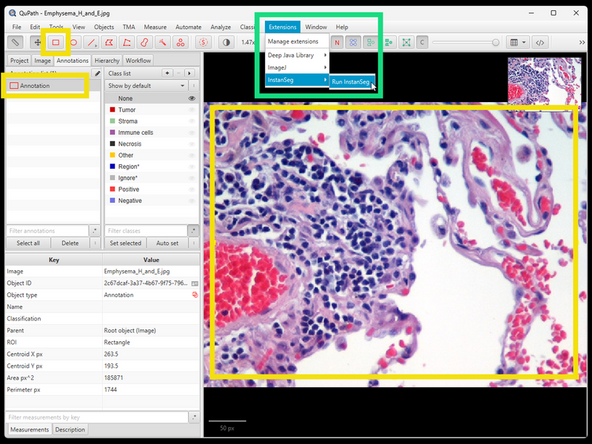Viewport: 592px width, 444px height.
Task: Toggle visibility eye for None class
Action: (x=192, y=99)
